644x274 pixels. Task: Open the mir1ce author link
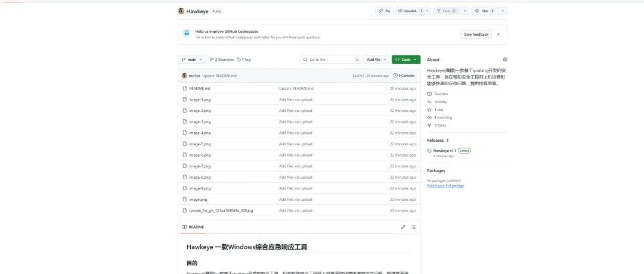[x=194, y=76]
